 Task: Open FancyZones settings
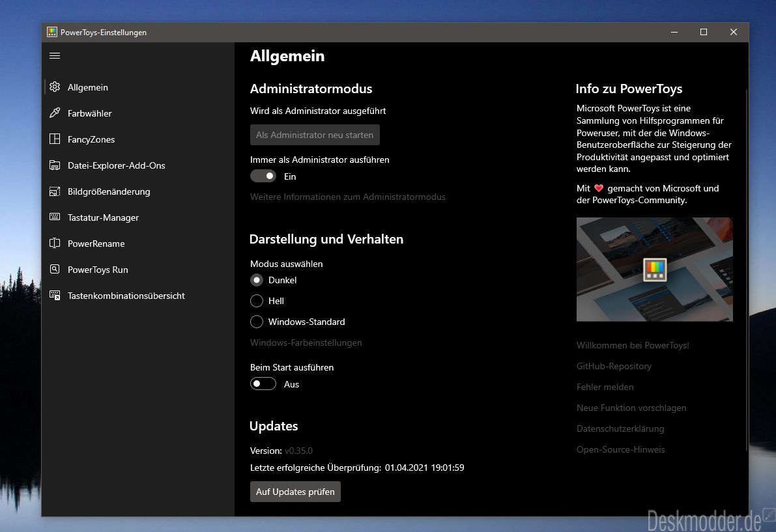click(139, 139)
